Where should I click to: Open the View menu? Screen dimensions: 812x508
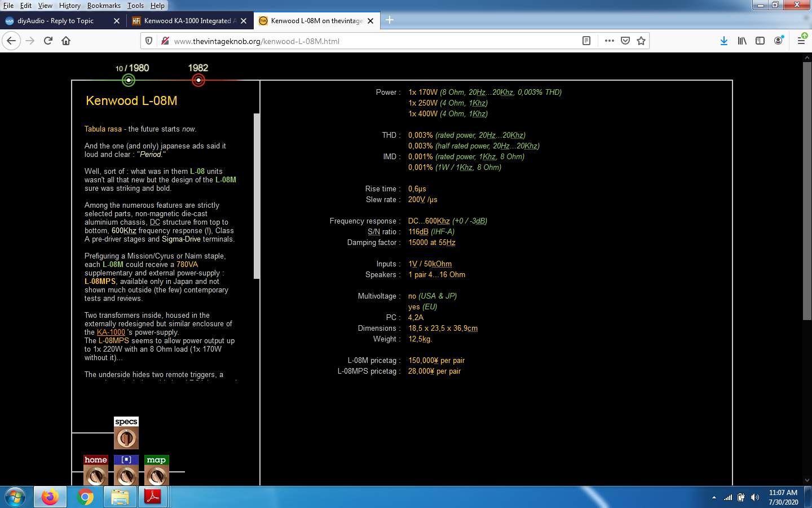pos(45,6)
